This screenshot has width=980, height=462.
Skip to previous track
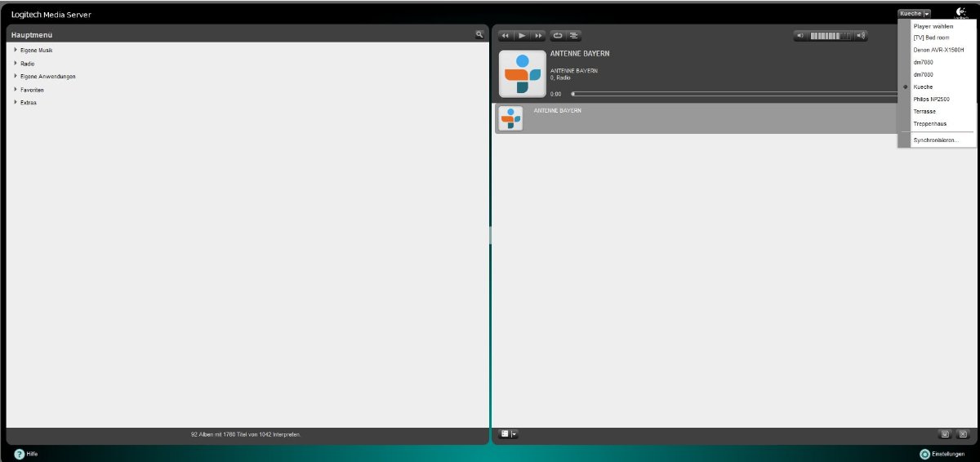point(506,36)
